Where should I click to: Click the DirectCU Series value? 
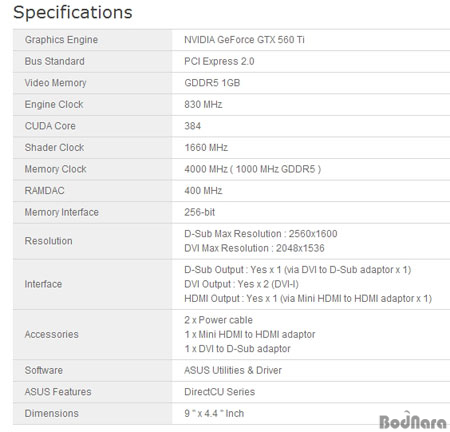click(220, 392)
